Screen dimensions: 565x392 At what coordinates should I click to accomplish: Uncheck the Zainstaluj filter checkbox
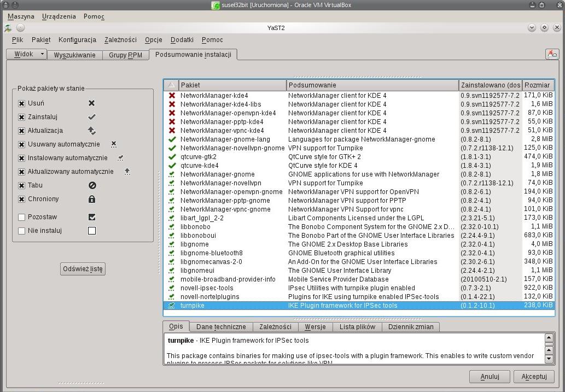click(x=22, y=116)
